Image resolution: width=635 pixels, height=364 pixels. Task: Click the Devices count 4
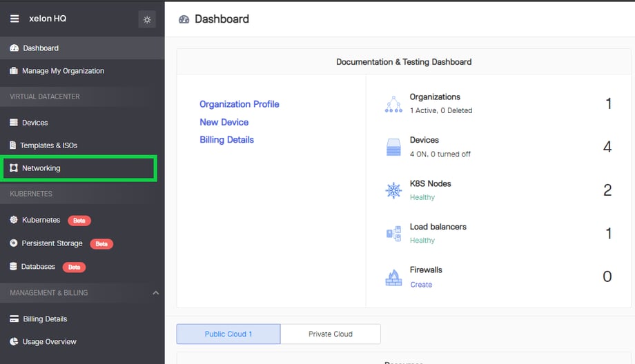[x=607, y=147]
